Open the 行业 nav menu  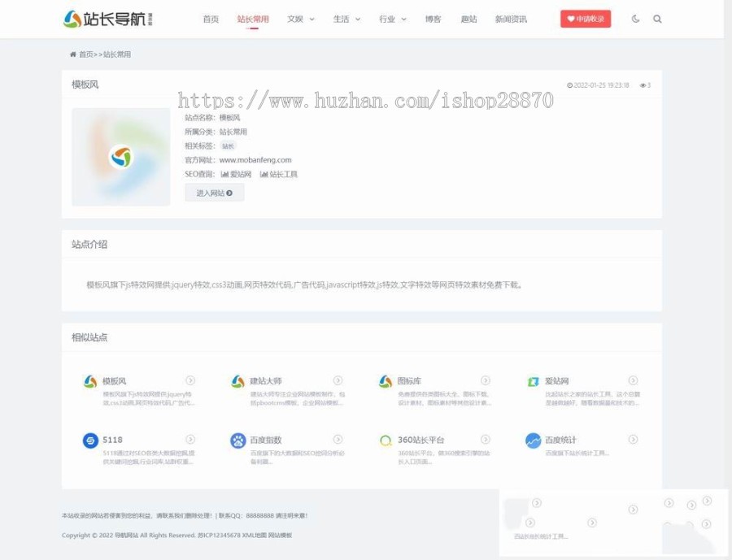click(x=387, y=20)
